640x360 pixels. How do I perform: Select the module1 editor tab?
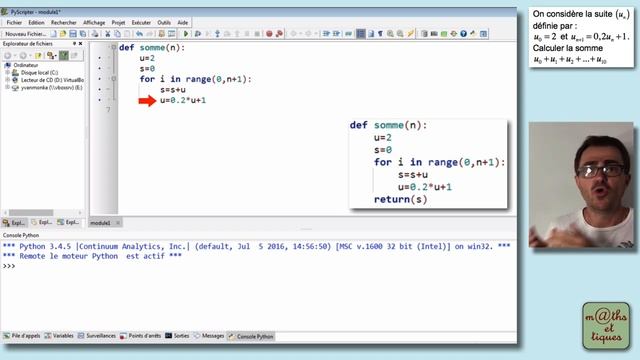[100, 223]
